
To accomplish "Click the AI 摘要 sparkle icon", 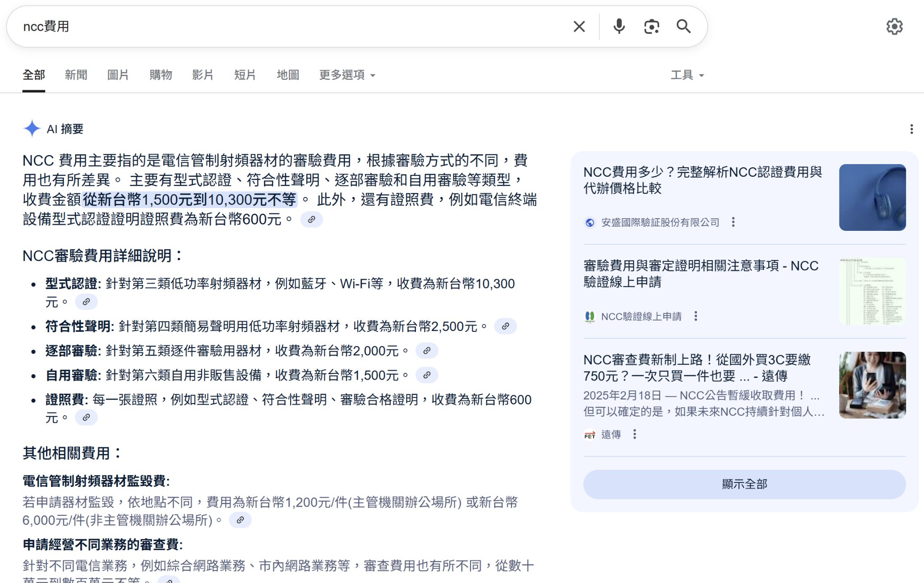I will [32, 129].
